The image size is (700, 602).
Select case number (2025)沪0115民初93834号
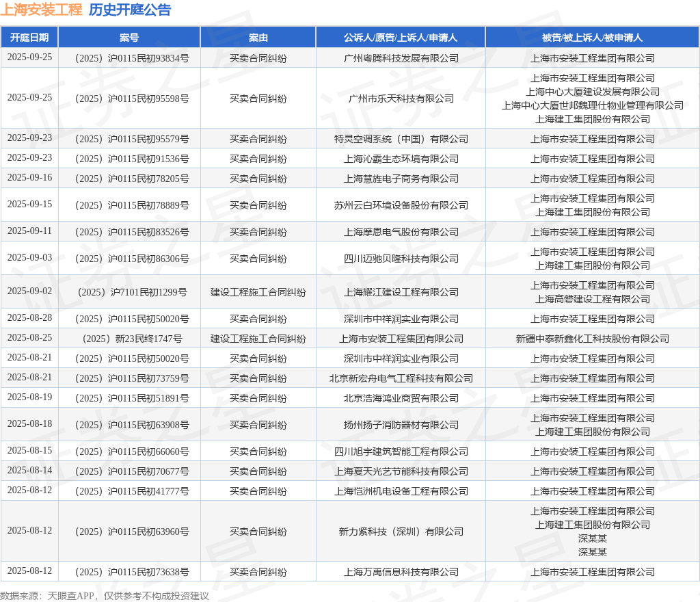coord(132,59)
